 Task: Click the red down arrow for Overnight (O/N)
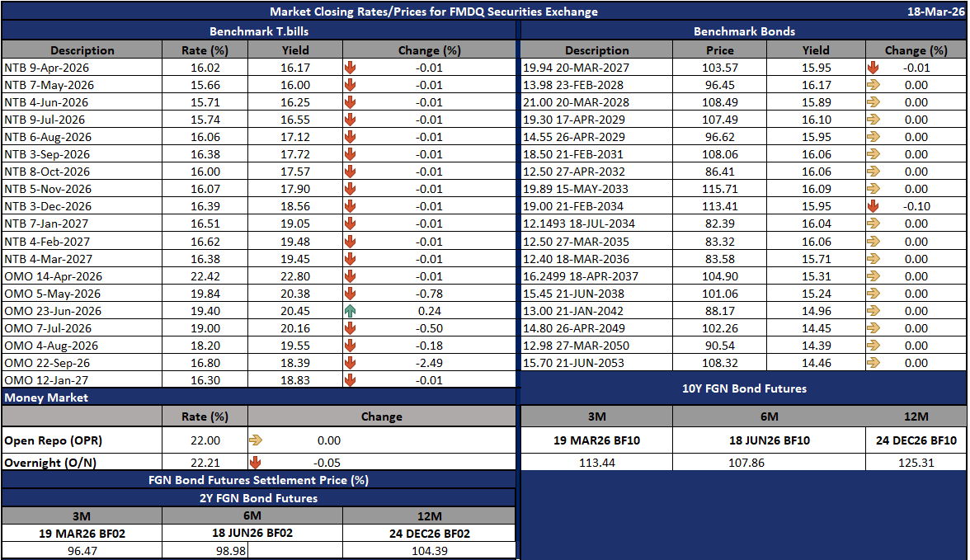tap(255, 462)
